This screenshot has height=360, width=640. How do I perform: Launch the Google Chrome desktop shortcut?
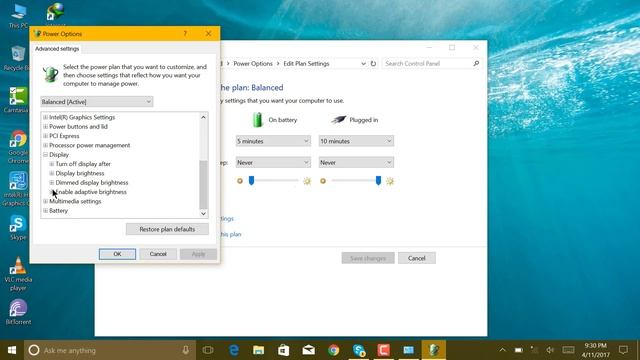coord(18,146)
